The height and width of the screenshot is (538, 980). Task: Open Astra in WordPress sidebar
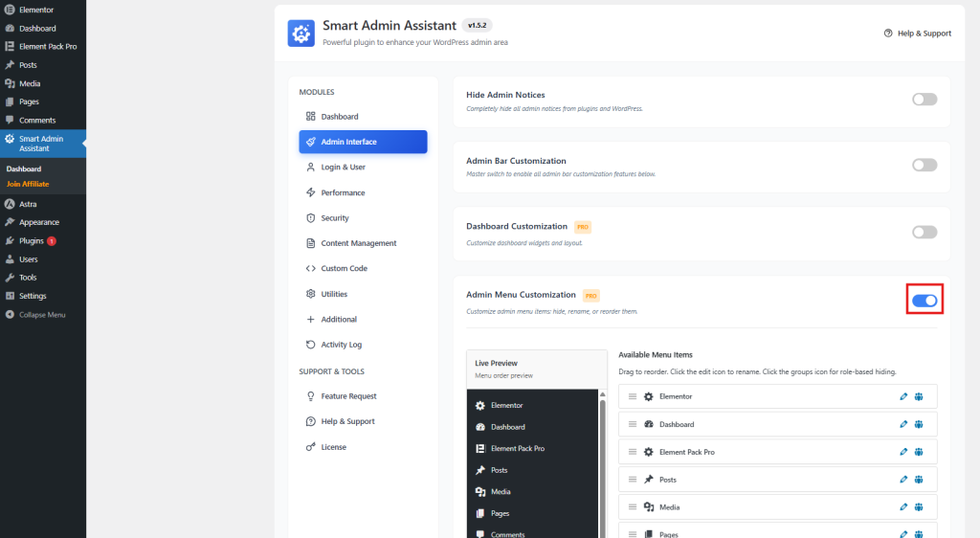coord(43,204)
